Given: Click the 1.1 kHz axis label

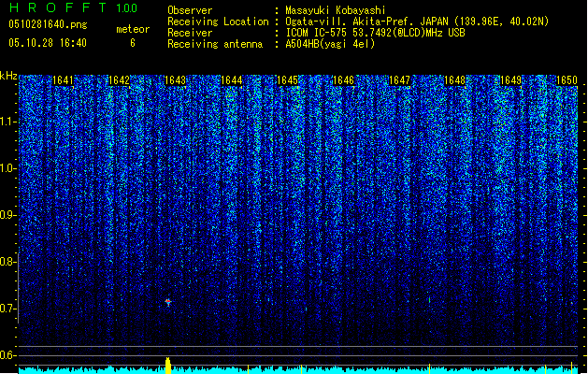Looking at the screenshot, I should tap(8, 122).
